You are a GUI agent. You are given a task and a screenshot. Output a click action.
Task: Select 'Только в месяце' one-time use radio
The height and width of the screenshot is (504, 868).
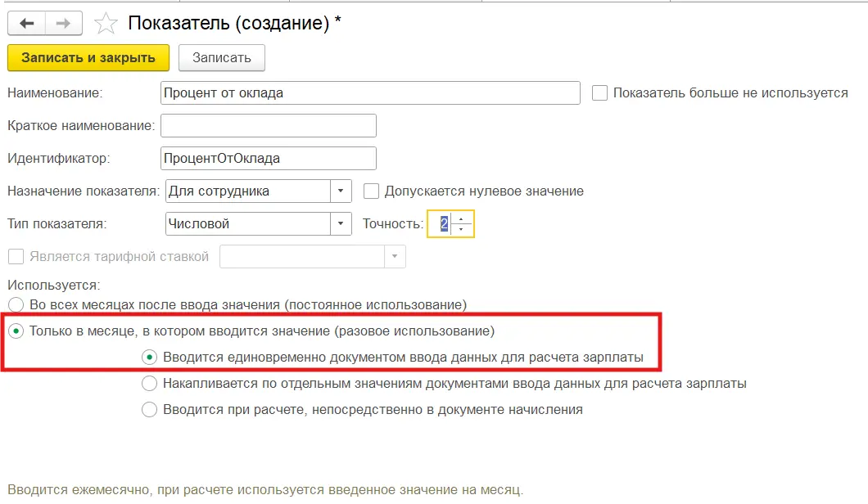[16, 331]
